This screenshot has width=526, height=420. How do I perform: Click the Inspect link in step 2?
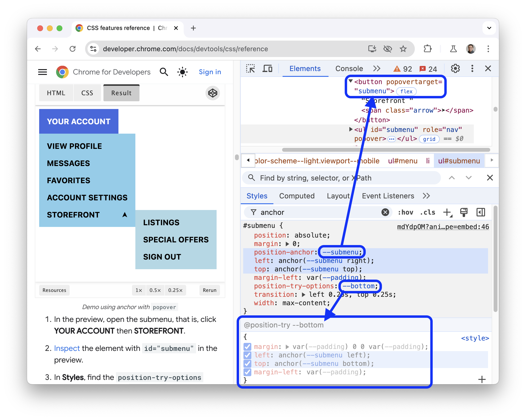(x=67, y=347)
